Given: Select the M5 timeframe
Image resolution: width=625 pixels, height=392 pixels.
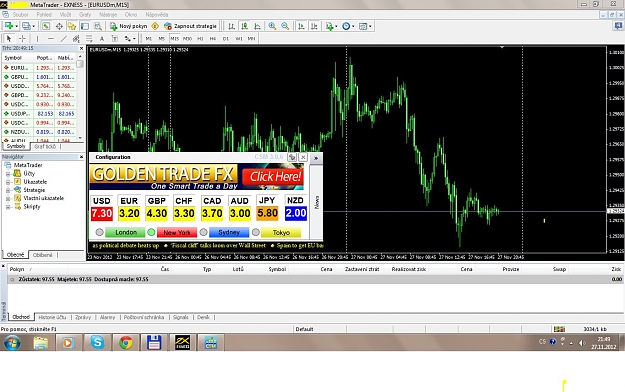Looking at the screenshot, I should (x=161, y=39).
